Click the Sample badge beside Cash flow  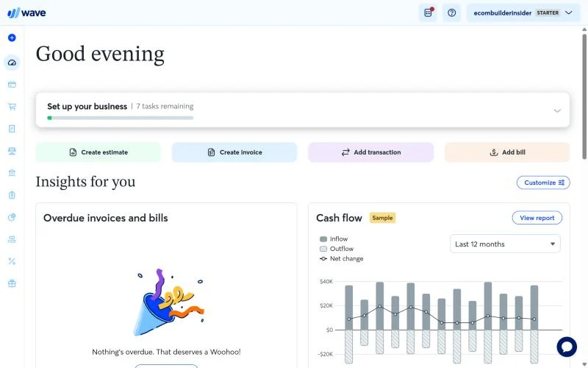(382, 218)
